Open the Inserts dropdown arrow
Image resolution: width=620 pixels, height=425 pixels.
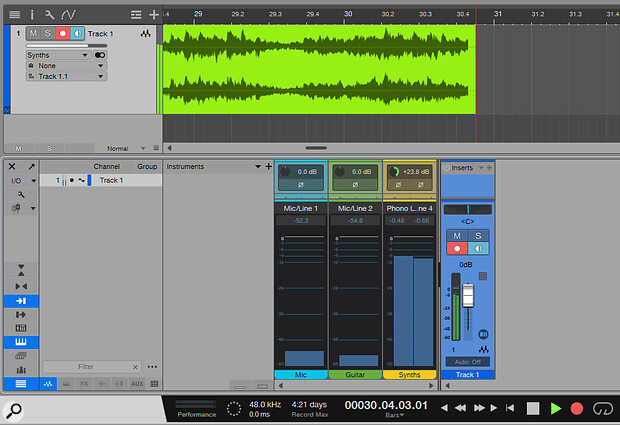(x=481, y=168)
